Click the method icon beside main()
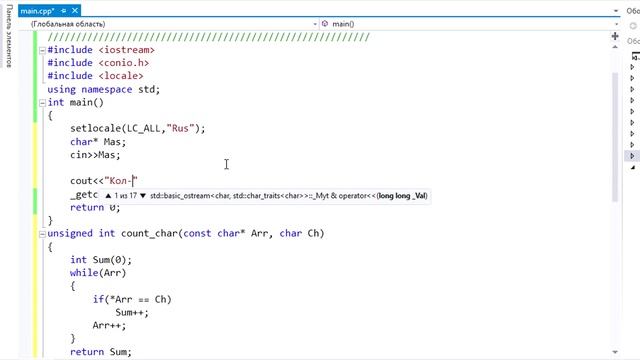The height and width of the screenshot is (360, 640). pyautogui.click(x=325, y=24)
